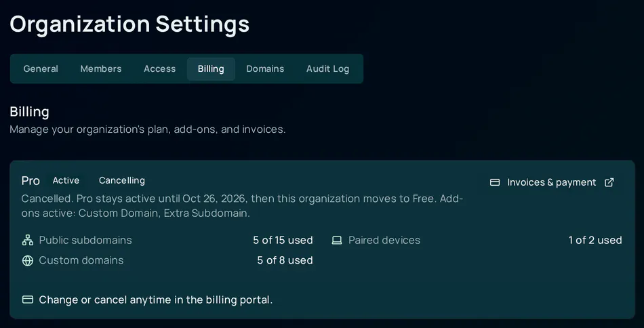Click the Custom domains label
The image size is (644, 328).
click(81, 260)
